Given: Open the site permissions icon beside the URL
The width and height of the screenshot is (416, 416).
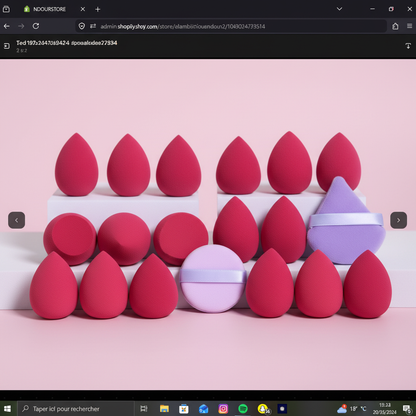Looking at the screenshot, I should [93, 26].
